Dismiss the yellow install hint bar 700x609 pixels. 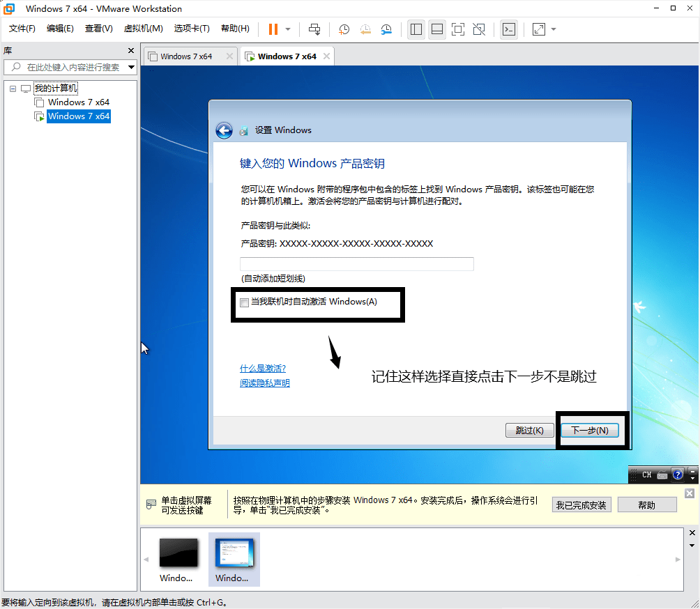click(690, 493)
